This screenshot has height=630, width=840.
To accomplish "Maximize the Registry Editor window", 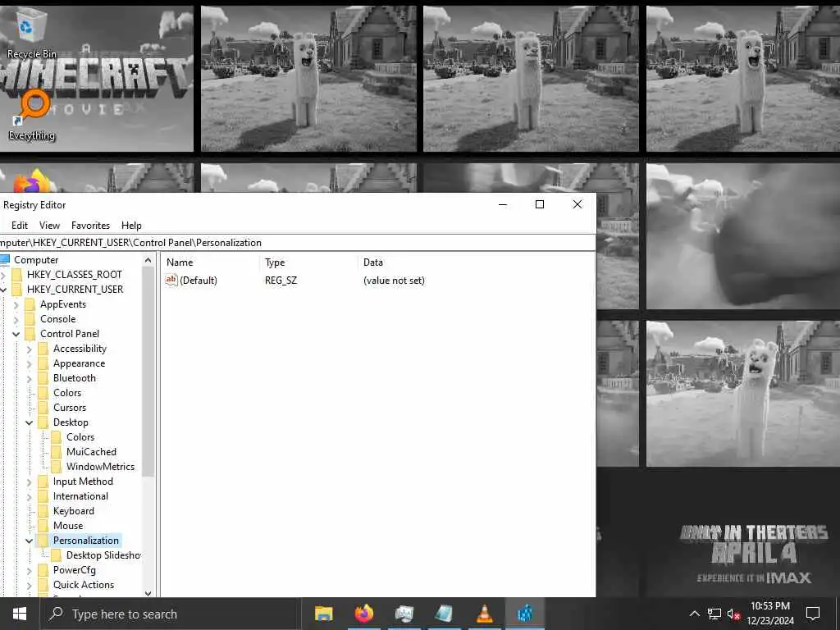I will 540,204.
